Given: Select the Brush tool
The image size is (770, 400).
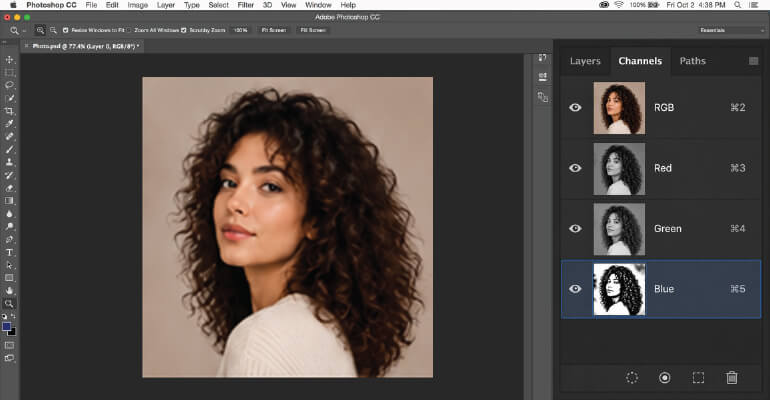Looking at the screenshot, I should click(9, 149).
